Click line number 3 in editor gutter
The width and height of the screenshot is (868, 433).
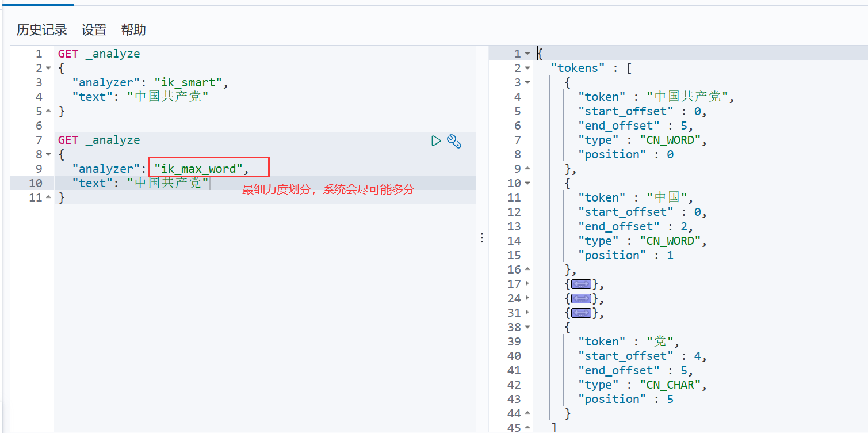pos(39,83)
